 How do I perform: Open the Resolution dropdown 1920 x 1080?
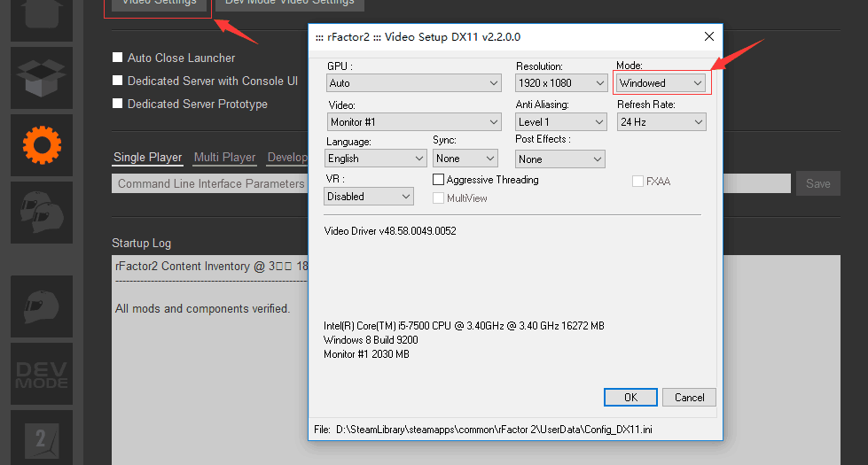[x=560, y=83]
